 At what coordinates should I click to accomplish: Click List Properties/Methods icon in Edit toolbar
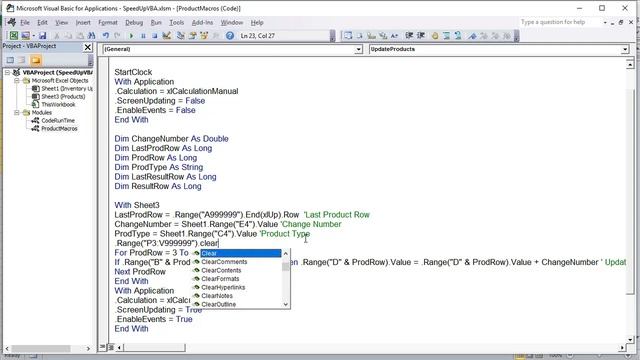click(x=348, y=36)
